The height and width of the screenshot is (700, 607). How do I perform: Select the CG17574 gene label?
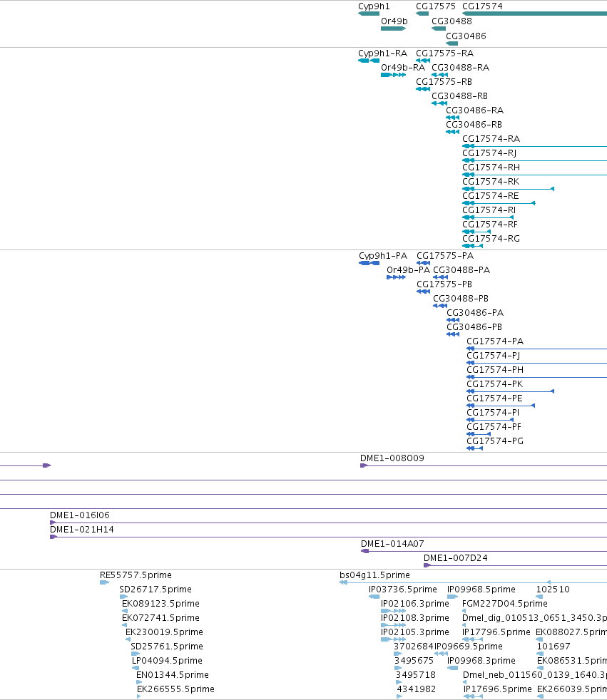coord(482,6)
